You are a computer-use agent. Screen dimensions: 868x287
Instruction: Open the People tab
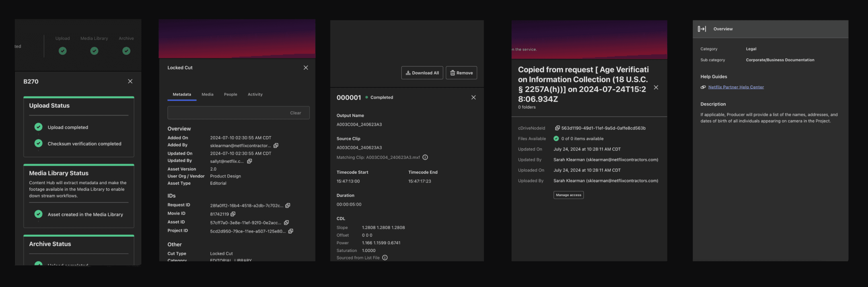point(231,95)
